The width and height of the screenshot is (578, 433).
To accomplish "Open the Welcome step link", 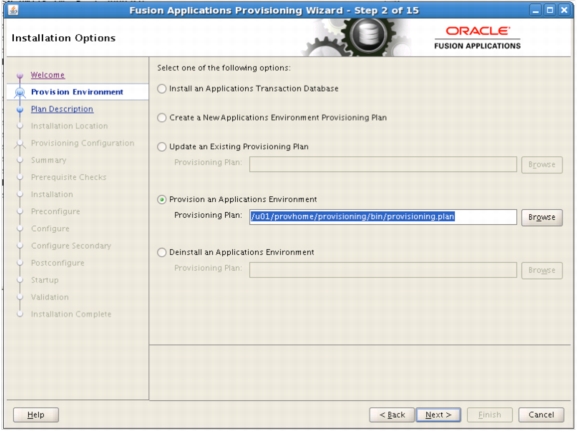I will point(48,75).
